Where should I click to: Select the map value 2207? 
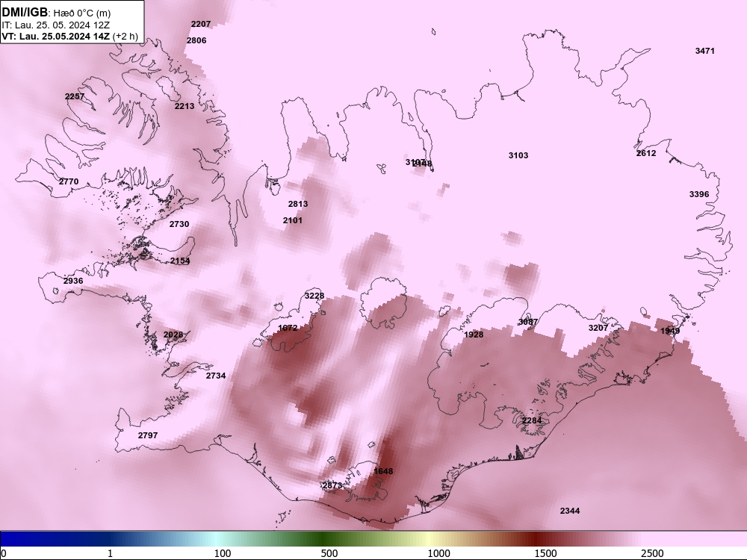(201, 25)
